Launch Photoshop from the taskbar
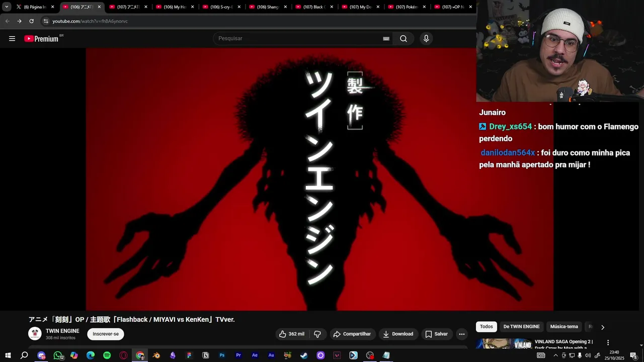 (222, 355)
